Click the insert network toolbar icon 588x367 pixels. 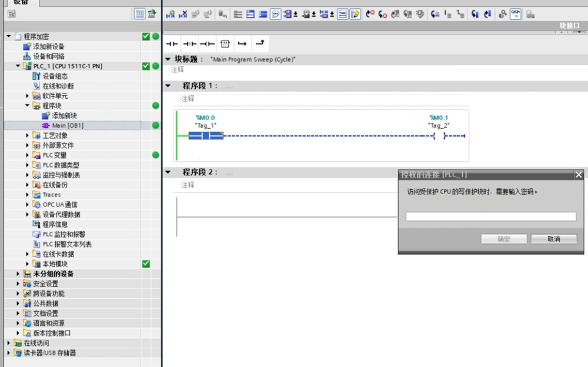pos(169,15)
